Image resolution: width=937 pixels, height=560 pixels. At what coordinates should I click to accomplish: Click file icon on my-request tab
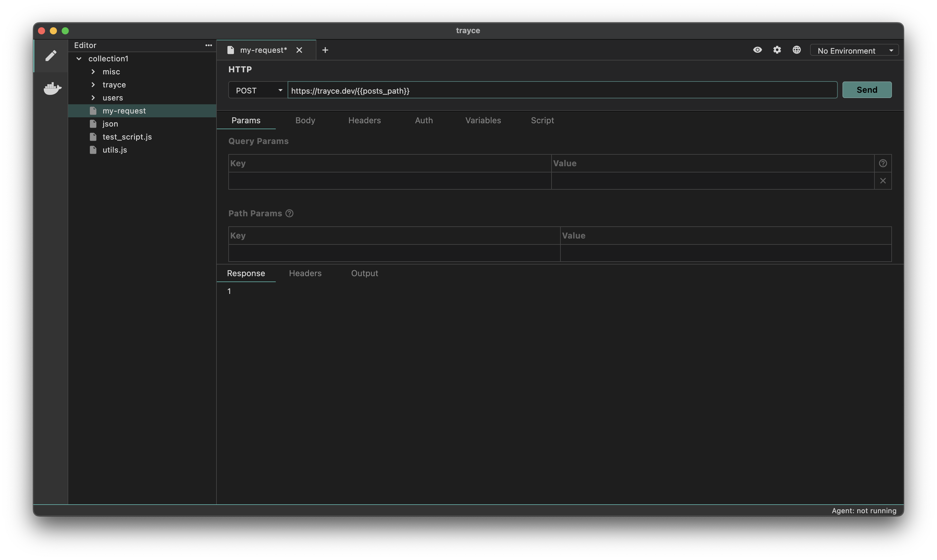coord(231,50)
